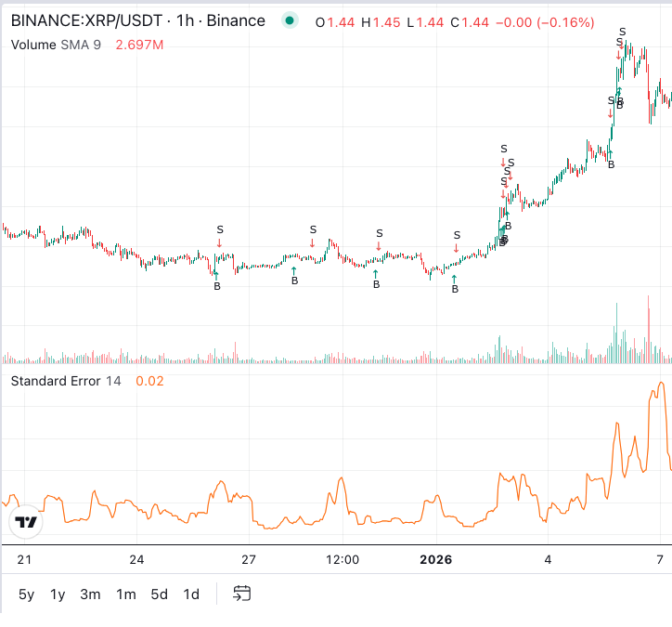
Task: Click the 2026 label on time axis
Action: pyautogui.click(x=436, y=559)
